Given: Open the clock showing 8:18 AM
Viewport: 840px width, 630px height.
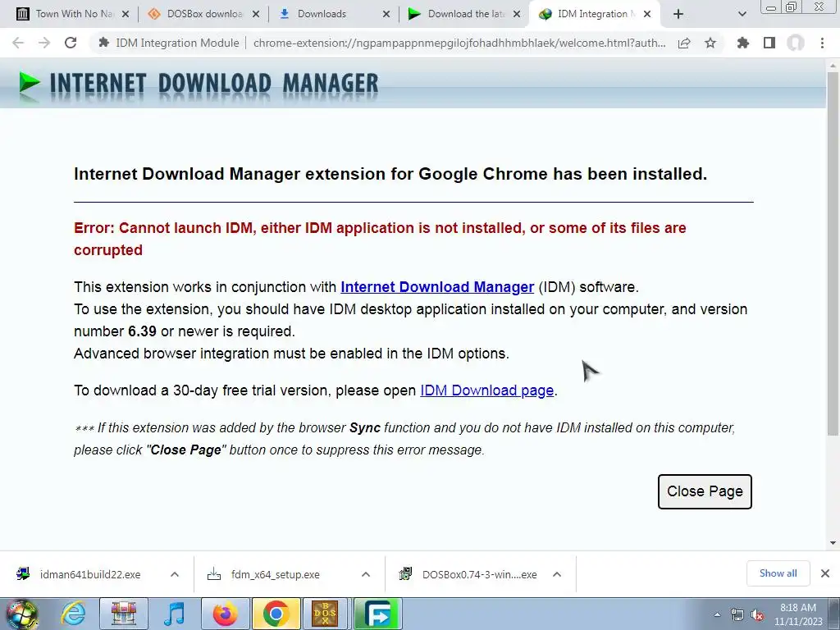Looking at the screenshot, I should coord(798,614).
